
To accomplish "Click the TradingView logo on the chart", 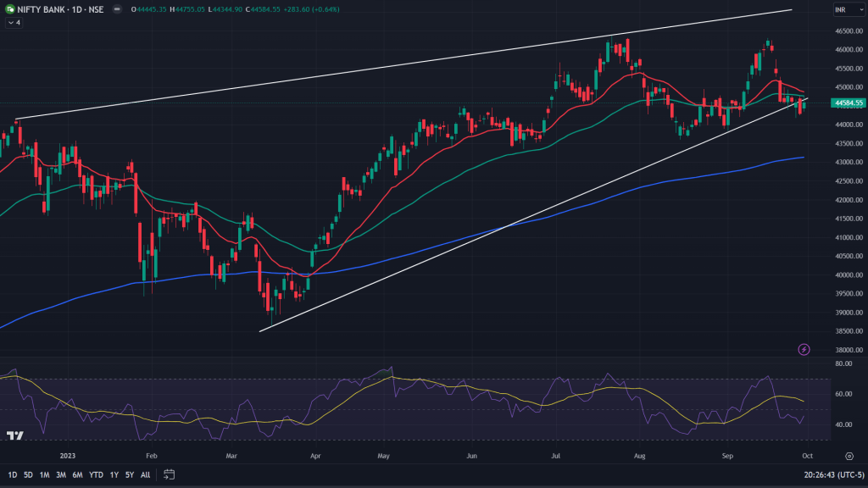I will 14,435.
